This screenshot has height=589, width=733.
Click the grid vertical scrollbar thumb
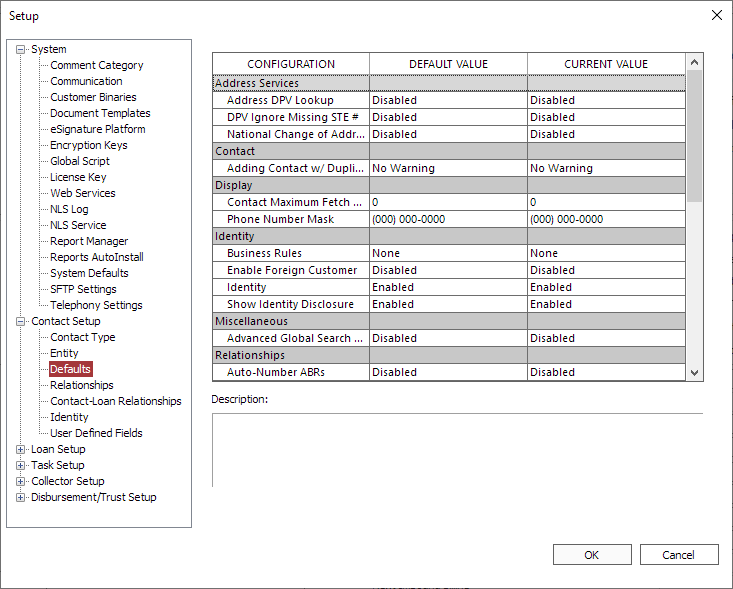click(694, 136)
